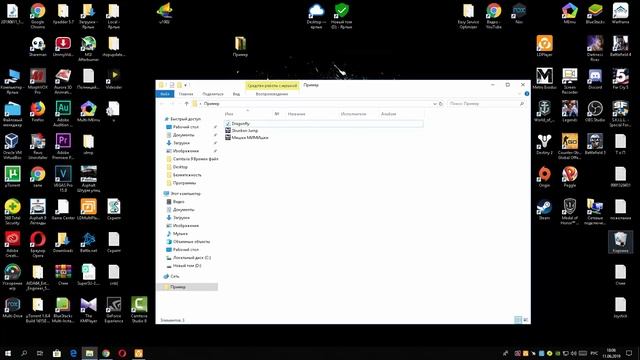Open the Воспроизведение ribbon tab
640x360 pixels.
pos(272,94)
